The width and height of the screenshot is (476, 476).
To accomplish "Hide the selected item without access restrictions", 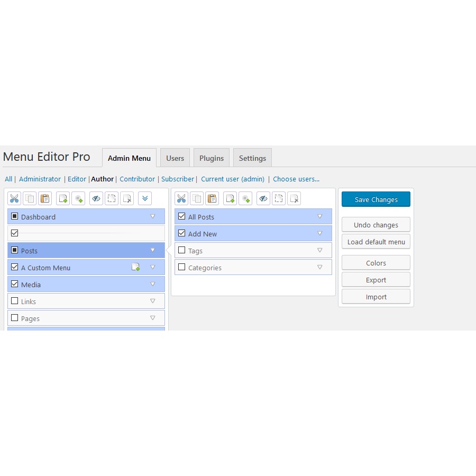I will click(96, 198).
